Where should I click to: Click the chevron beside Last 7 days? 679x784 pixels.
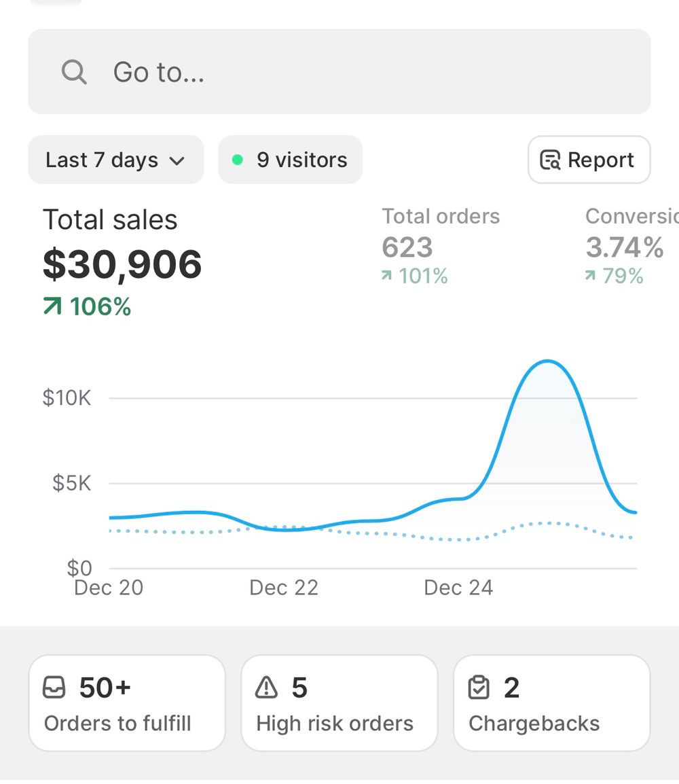click(177, 161)
